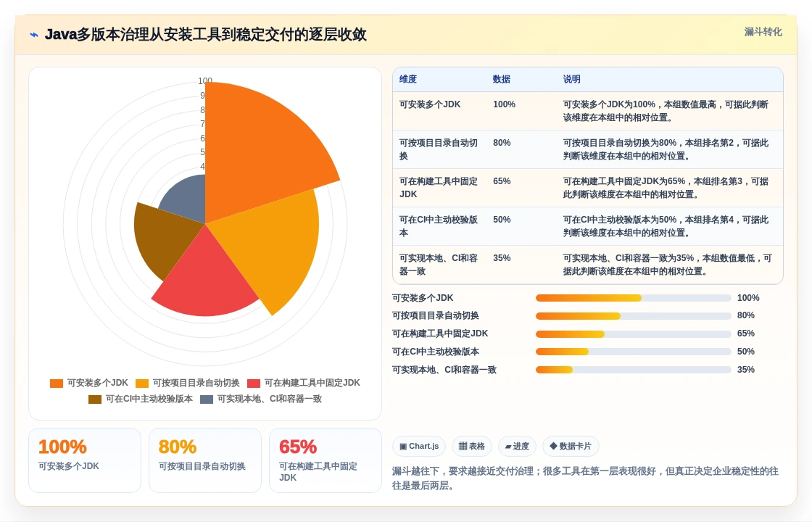Open the 65% 可在构建工具中固定JDK data card

pos(326,460)
